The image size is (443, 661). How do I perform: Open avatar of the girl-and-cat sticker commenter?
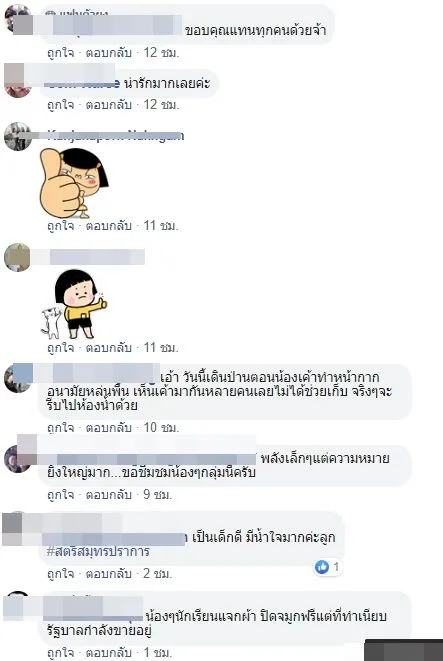click(x=17, y=257)
